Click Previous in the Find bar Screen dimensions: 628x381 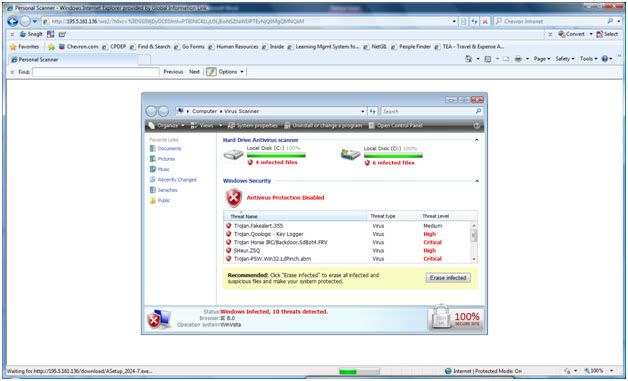click(x=173, y=72)
